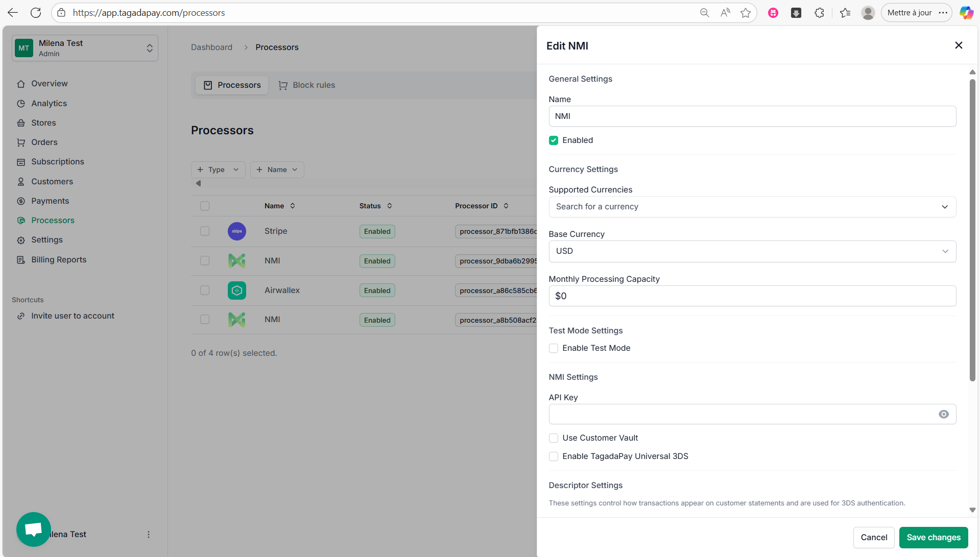Check Use Customer Vault
The width and height of the screenshot is (980, 557).
coord(554,438)
